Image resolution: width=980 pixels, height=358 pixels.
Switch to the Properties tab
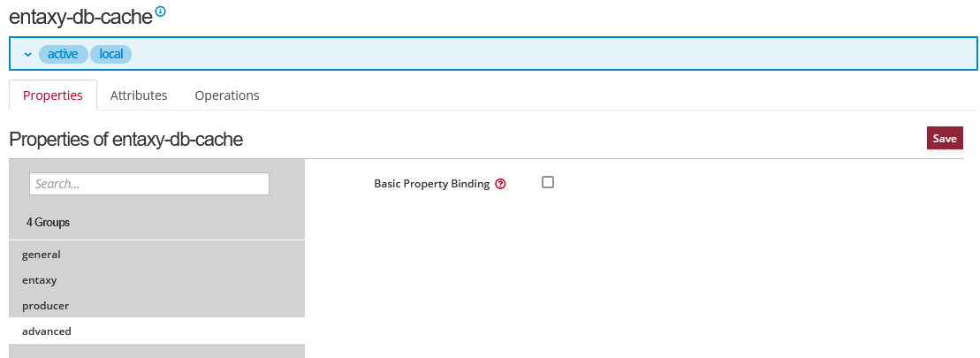click(x=53, y=95)
